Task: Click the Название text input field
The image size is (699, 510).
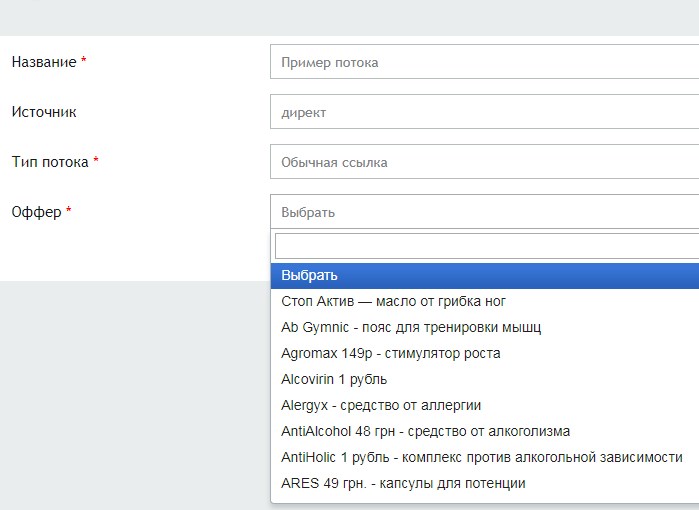Action: point(484,62)
